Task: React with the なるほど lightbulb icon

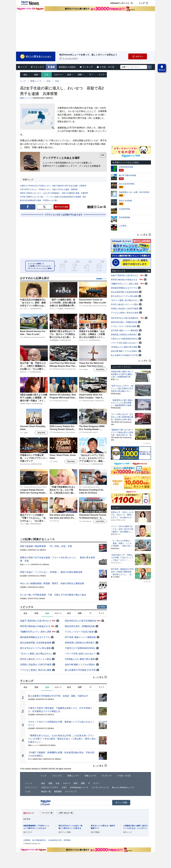Action: [x=75, y=266]
